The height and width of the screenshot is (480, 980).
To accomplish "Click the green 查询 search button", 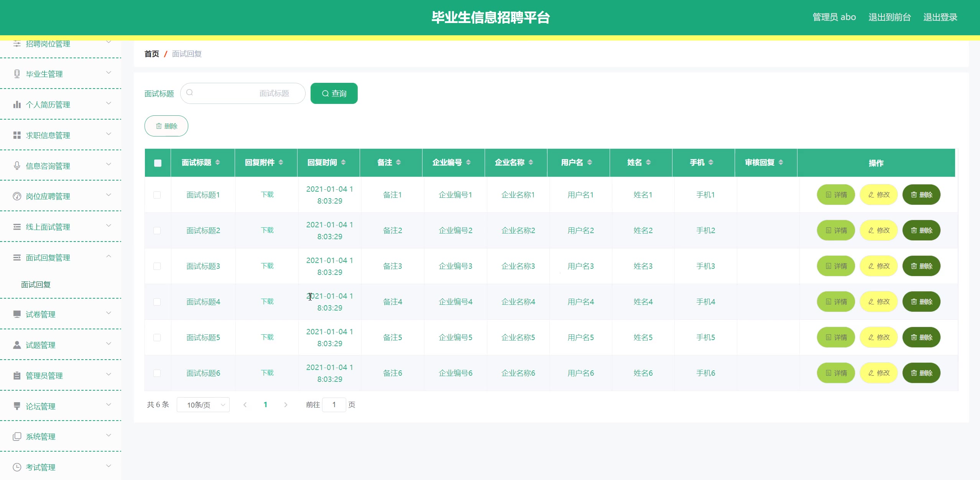I will (334, 94).
